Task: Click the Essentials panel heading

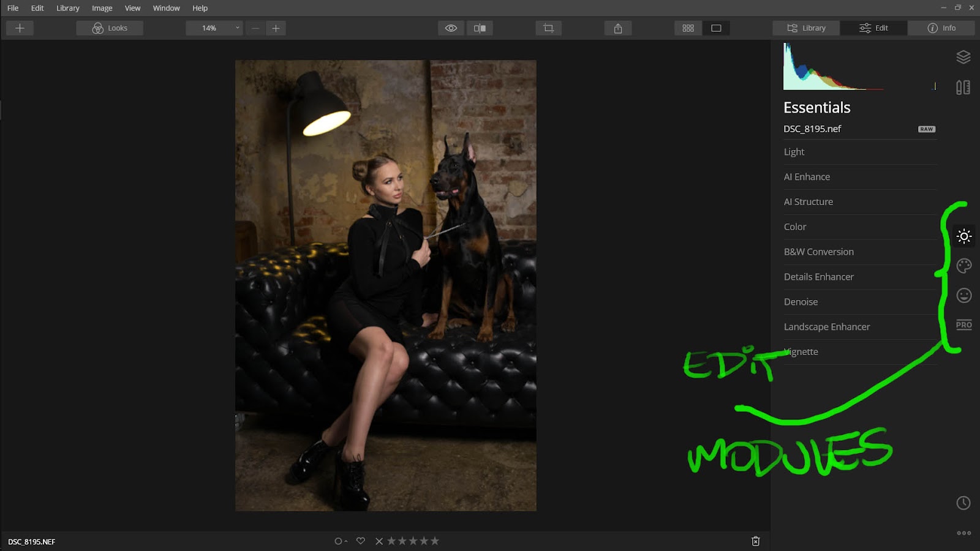Action: 817,107
